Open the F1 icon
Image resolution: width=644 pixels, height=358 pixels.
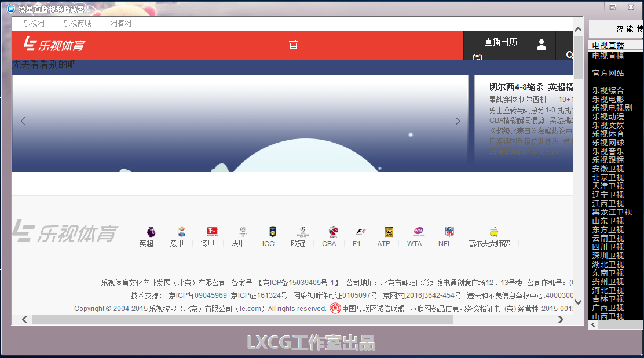(361, 231)
